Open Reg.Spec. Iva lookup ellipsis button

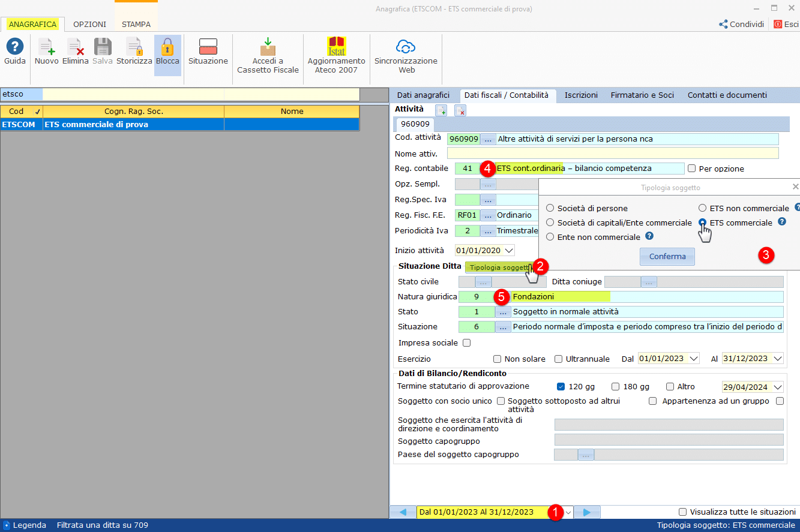click(488, 199)
